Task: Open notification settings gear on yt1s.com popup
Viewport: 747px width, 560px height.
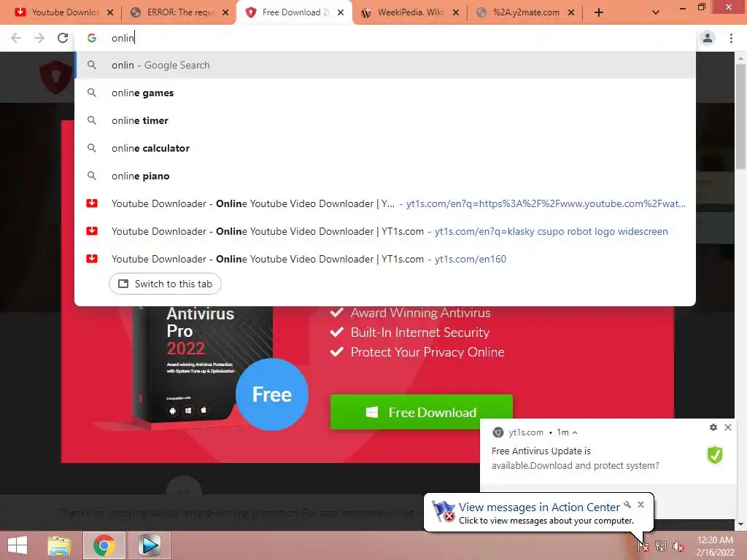Action: [x=713, y=427]
